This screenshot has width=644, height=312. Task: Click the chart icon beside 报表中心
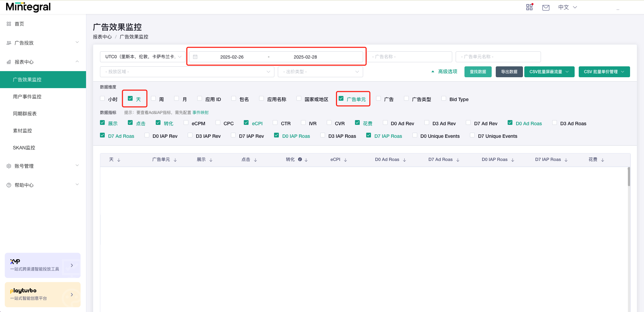8,62
